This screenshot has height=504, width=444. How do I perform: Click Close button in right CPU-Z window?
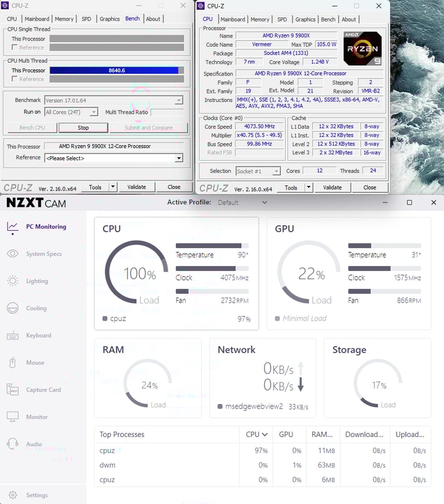(370, 187)
